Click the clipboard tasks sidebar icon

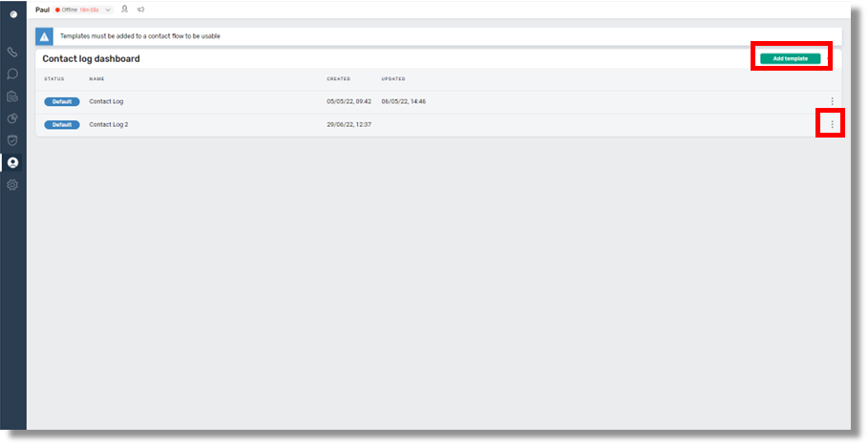click(x=12, y=96)
